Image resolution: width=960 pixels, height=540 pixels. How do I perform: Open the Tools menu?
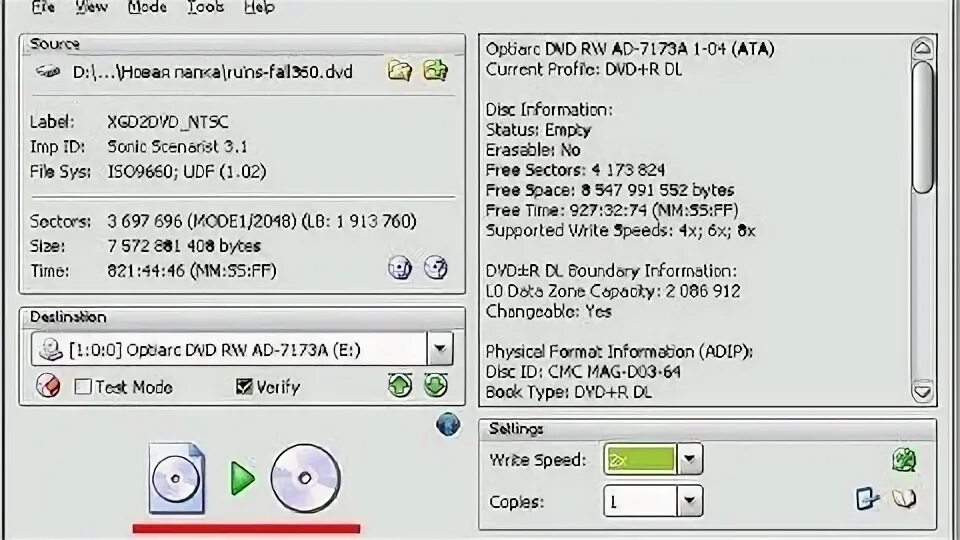click(205, 7)
